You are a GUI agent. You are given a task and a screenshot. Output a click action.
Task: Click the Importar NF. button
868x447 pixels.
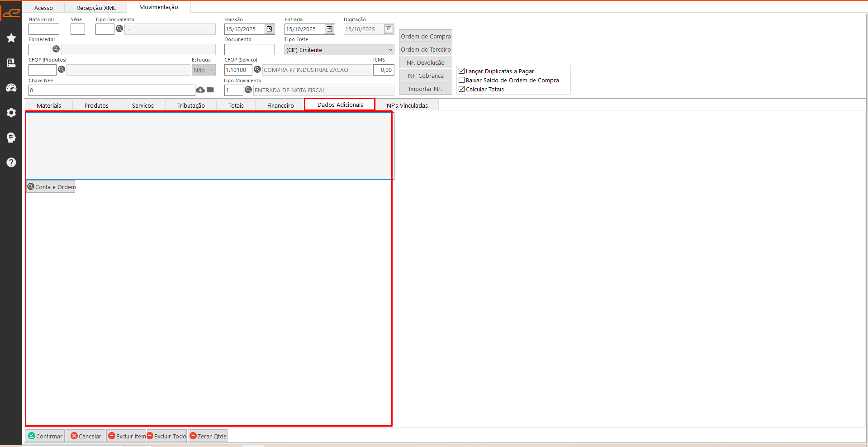(425, 89)
